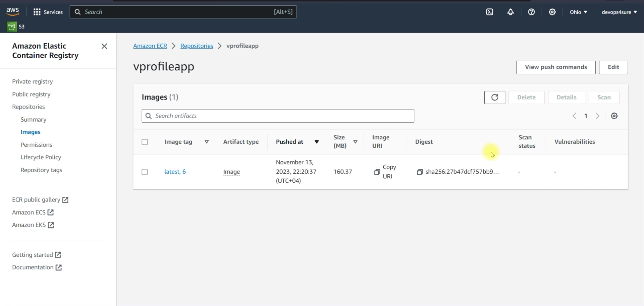Open Getting started external link

[37, 255]
